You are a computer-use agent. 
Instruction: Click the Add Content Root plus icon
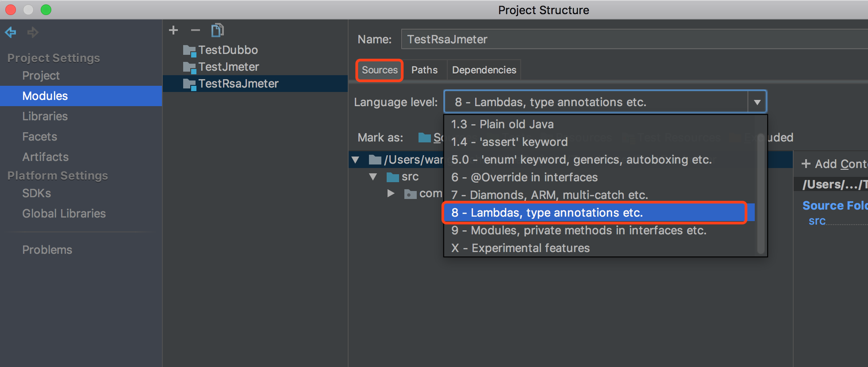point(806,164)
